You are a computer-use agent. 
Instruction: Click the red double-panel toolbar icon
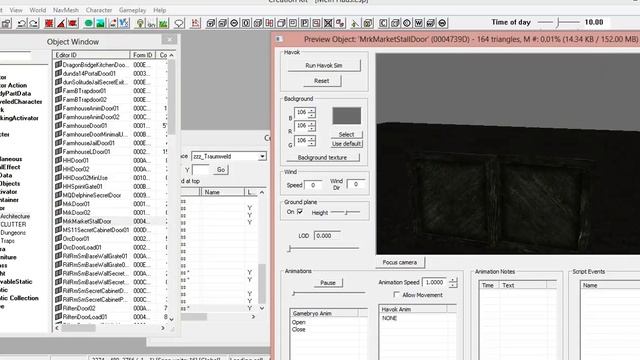(x=269, y=23)
